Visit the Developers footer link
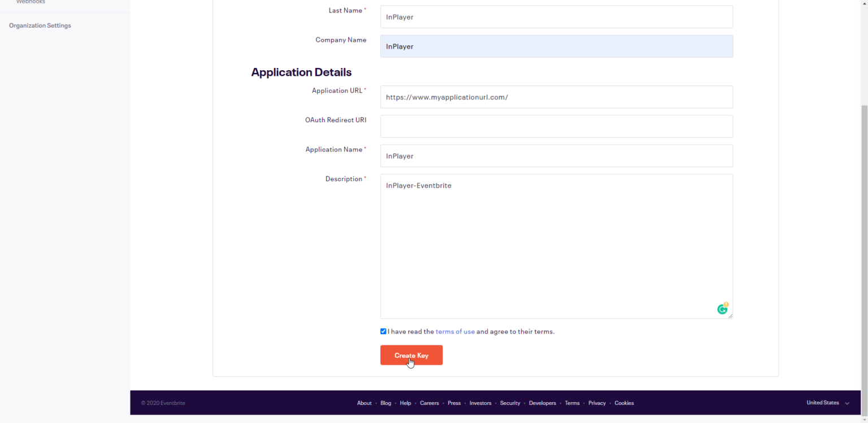 point(542,403)
